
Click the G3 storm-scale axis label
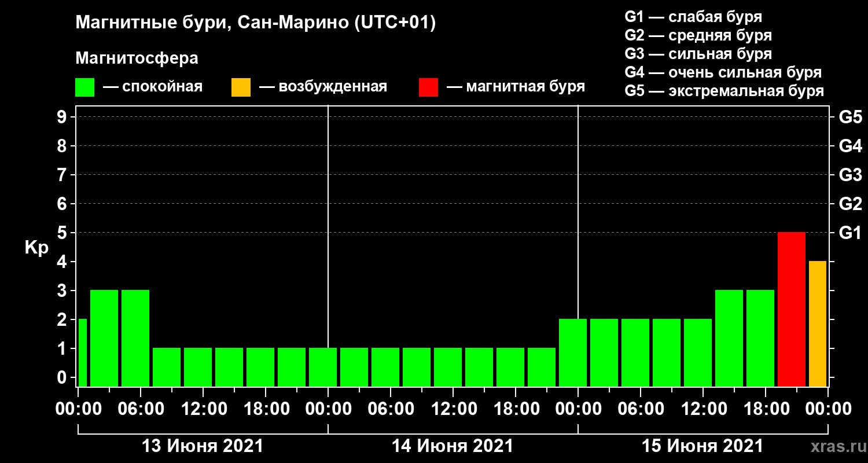[850, 175]
